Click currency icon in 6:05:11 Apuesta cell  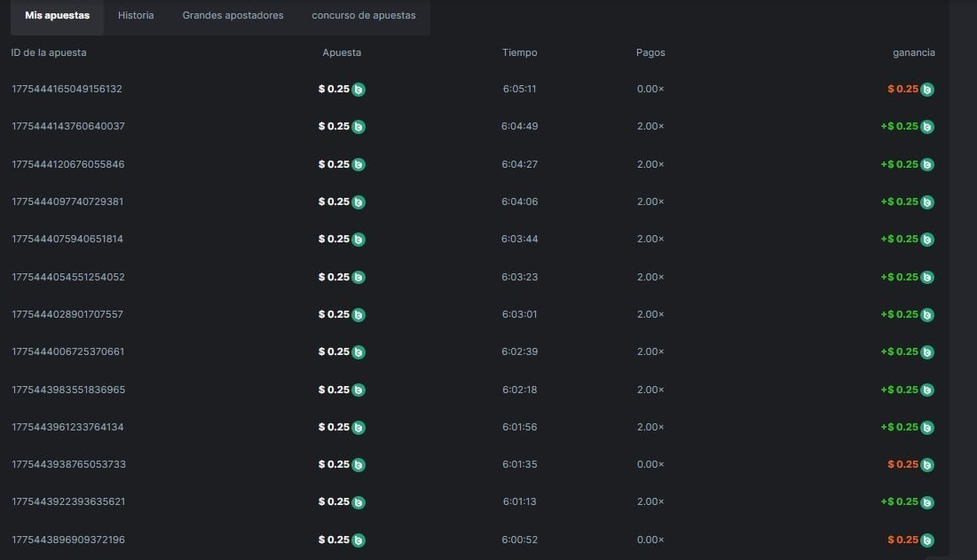click(x=358, y=90)
